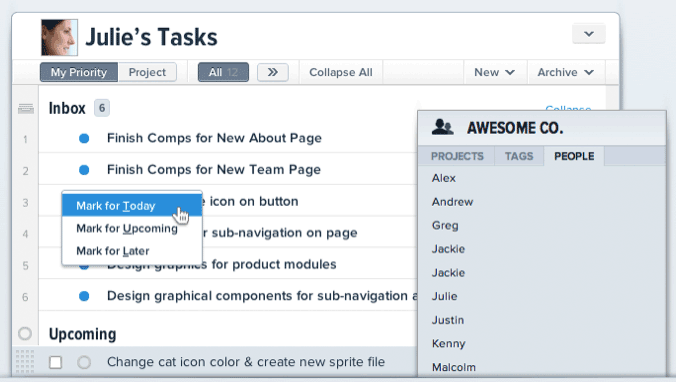
Task: Select Julie in the people list
Action: (444, 296)
